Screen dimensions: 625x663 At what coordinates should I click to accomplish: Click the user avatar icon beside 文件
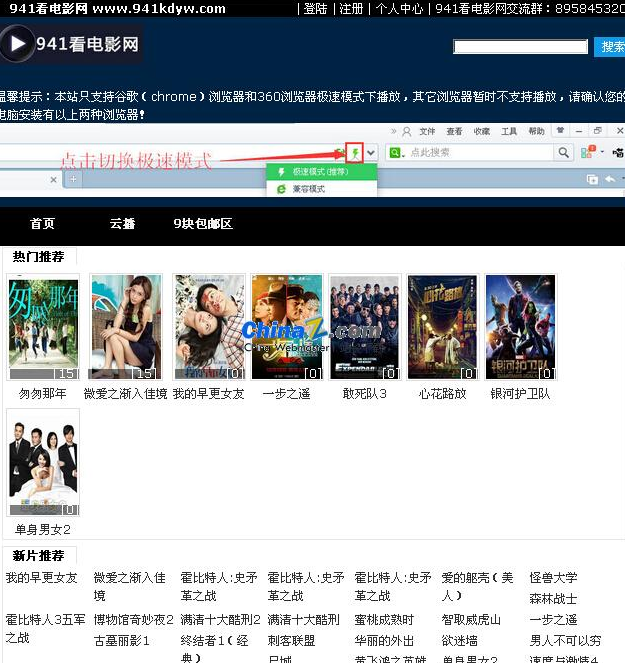point(406,132)
